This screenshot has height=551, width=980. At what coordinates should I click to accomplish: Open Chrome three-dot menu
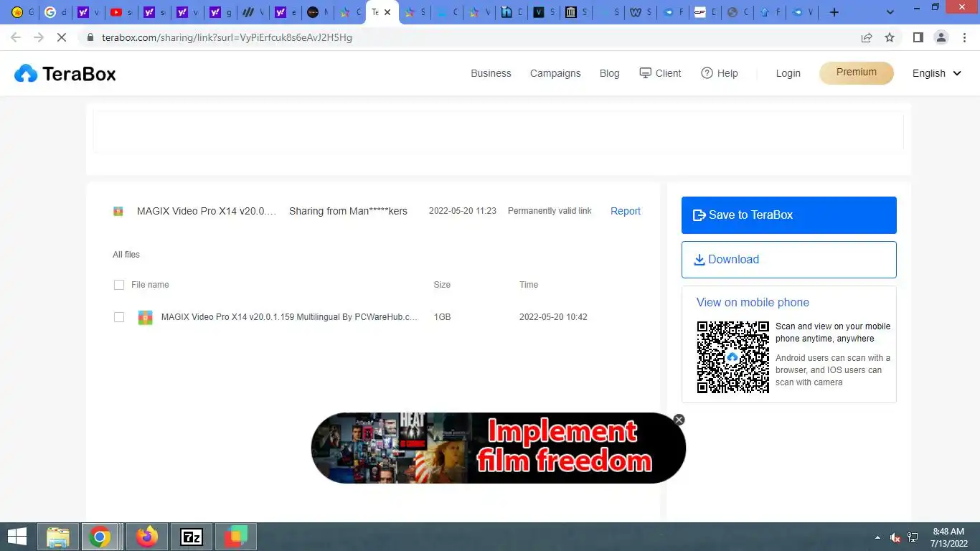click(964, 37)
